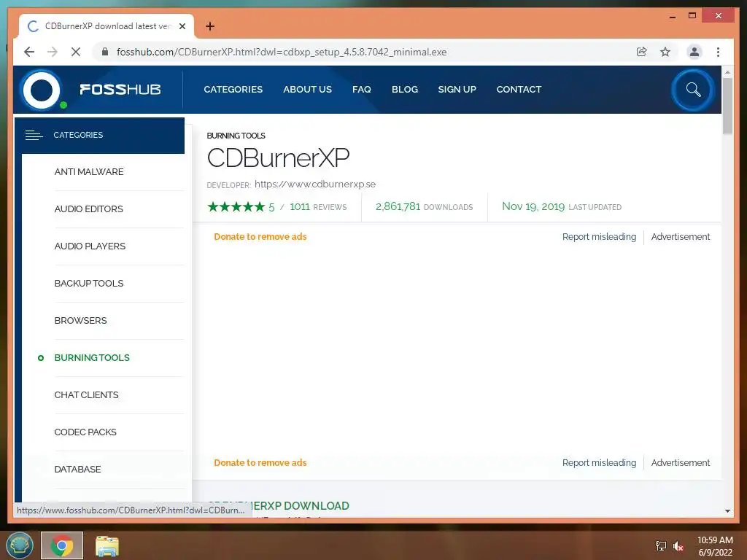Open ABOUT US in top navigation
Viewport: 747px width, 560px height.
click(x=307, y=90)
